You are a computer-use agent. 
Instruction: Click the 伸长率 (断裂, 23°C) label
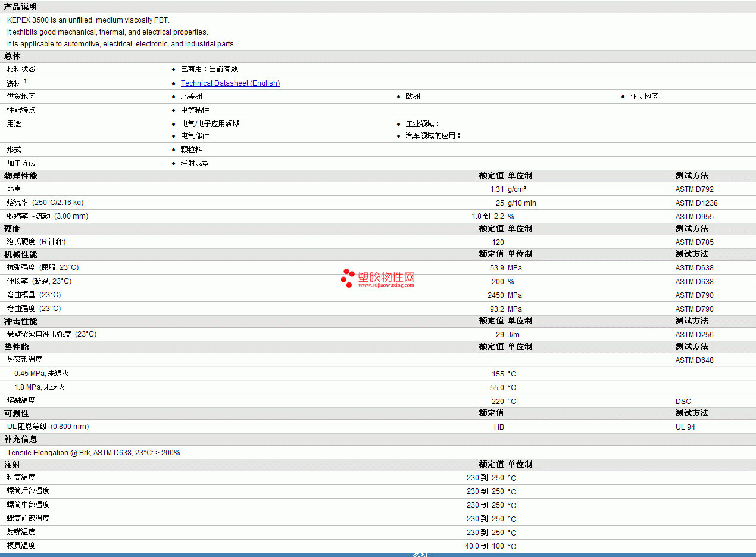[39, 281]
